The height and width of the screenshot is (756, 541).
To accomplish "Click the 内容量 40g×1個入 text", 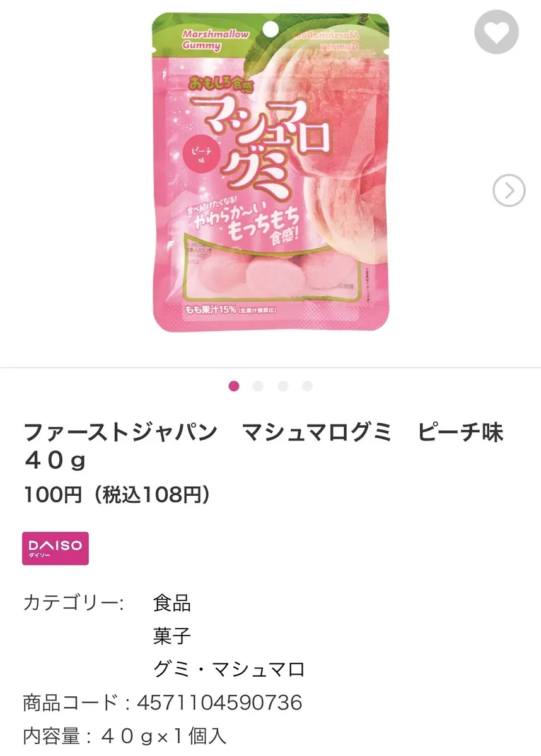I will 125,735.
